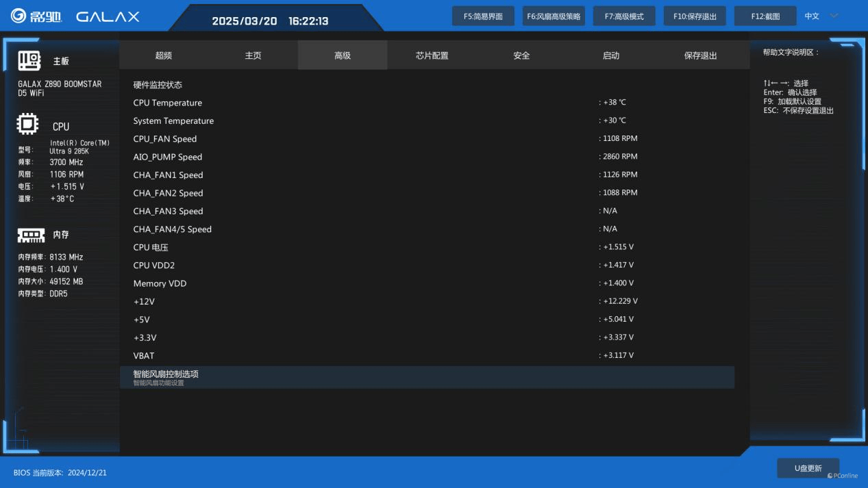
Task: Click the F5 简易界面 button
Action: [483, 16]
